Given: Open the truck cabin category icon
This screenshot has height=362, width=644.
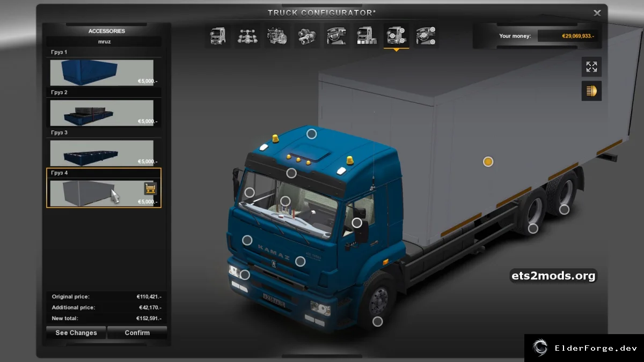Looking at the screenshot, I should pyautogui.click(x=218, y=36).
